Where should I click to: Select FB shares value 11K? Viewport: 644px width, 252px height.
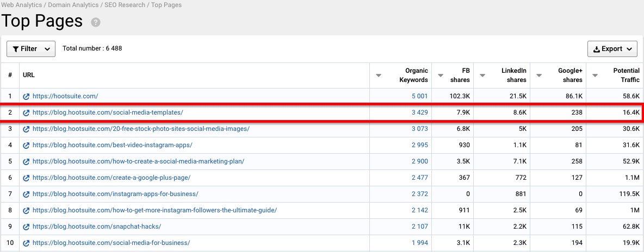(x=465, y=226)
